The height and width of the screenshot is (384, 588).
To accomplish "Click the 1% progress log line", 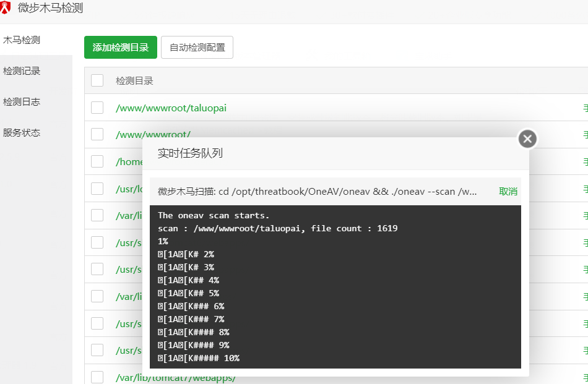I will point(163,241).
